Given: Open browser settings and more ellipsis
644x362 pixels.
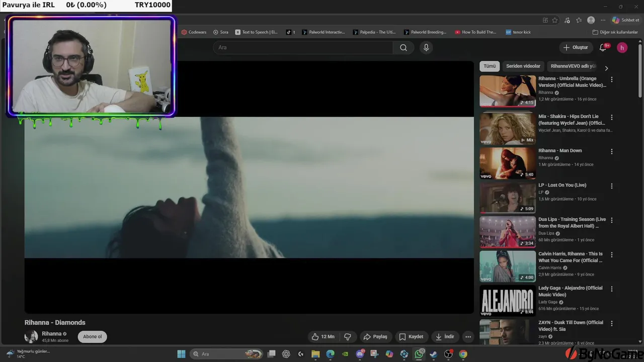Looking at the screenshot, I should coord(603,20).
